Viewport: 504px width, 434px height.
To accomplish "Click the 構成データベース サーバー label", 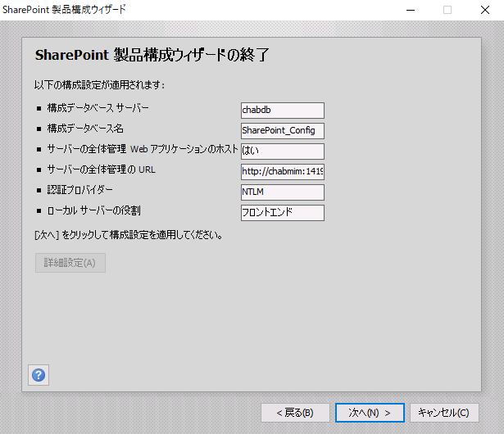I will click(x=98, y=108).
